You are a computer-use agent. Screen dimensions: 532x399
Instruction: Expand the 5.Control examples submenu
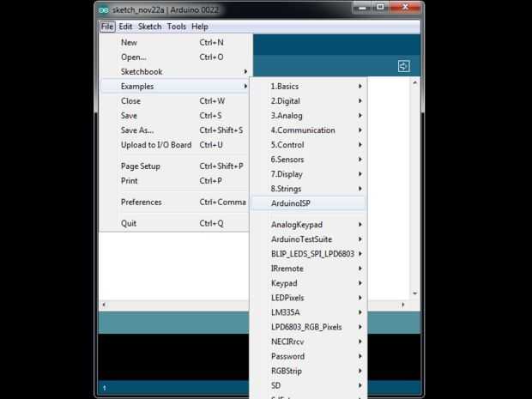pyautogui.click(x=308, y=144)
